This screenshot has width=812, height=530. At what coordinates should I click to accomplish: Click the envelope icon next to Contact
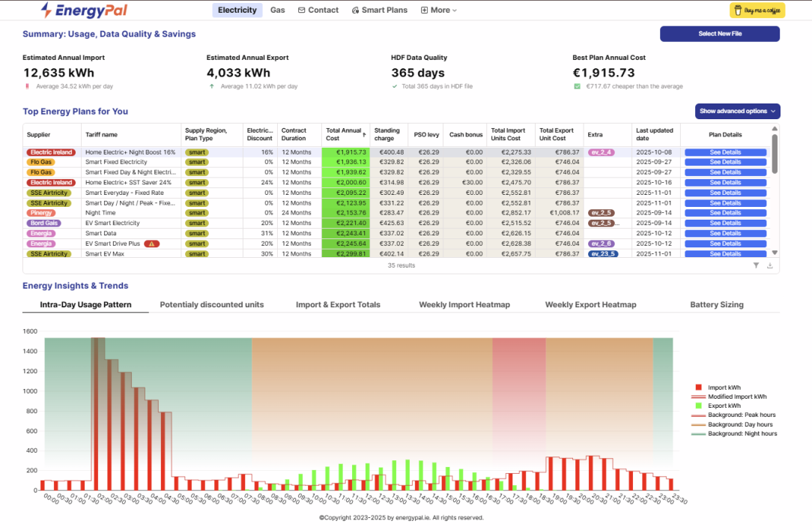coord(301,10)
